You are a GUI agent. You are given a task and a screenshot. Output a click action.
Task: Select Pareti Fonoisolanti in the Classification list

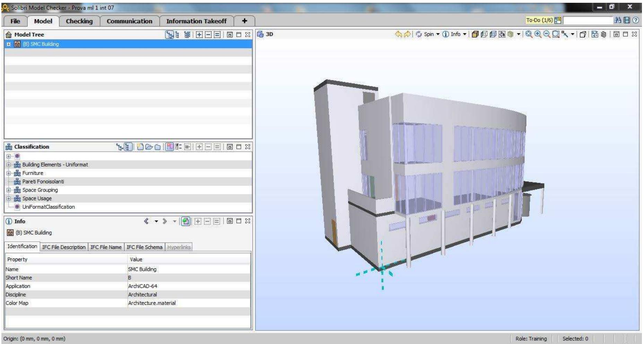click(43, 182)
